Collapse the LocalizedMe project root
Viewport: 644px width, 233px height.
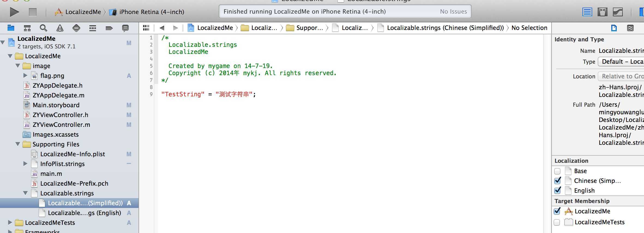pos(3,42)
